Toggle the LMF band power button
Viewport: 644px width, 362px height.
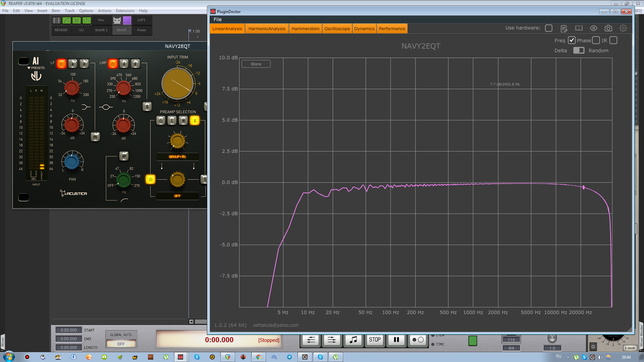tap(113, 63)
